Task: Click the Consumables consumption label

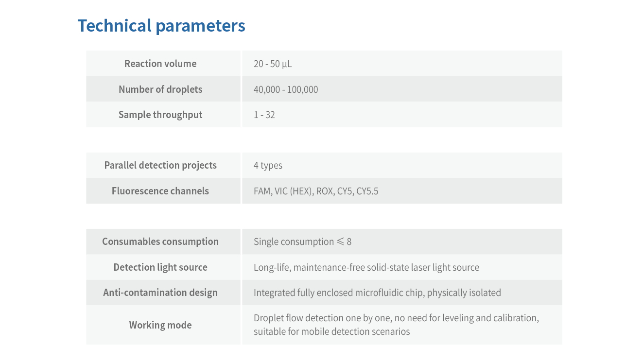Action: (x=160, y=242)
